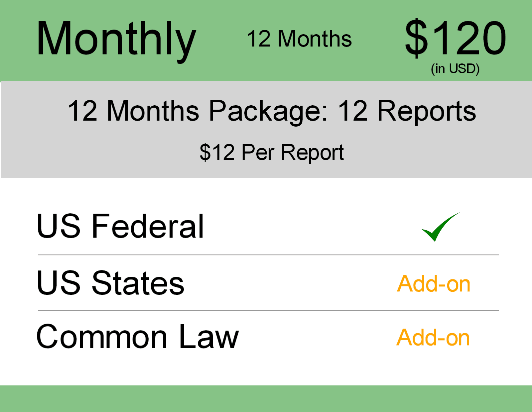Click the 12 Months duration label

[x=299, y=39]
